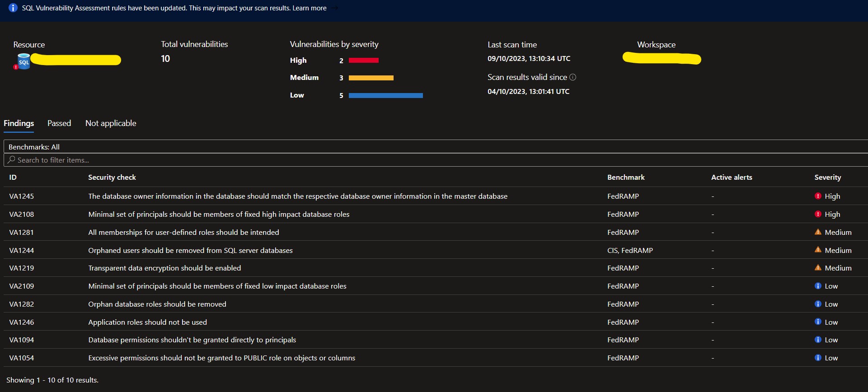Open finding ID VA1245
The height and width of the screenshot is (392, 868).
(22, 196)
